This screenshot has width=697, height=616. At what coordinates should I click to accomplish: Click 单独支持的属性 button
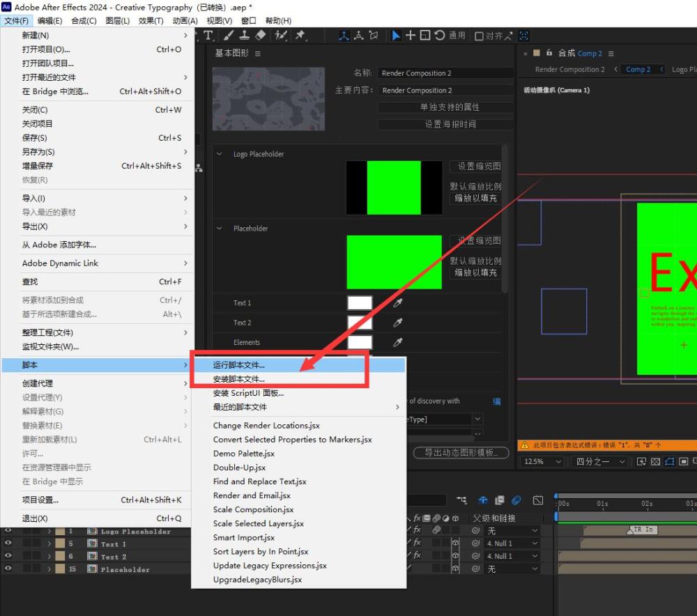(445, 107)
